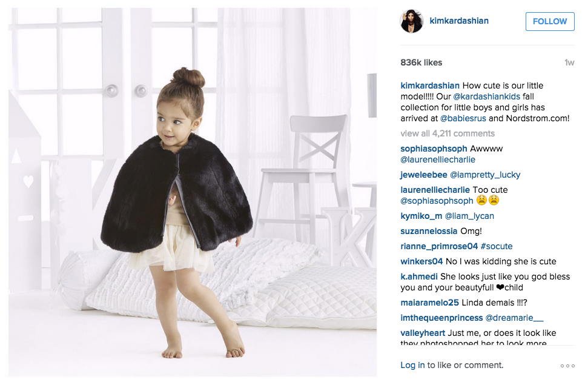The image size is (588, 385).
Task: Open sophiasophsoph commenter profile
Action: tap(434, 149)
